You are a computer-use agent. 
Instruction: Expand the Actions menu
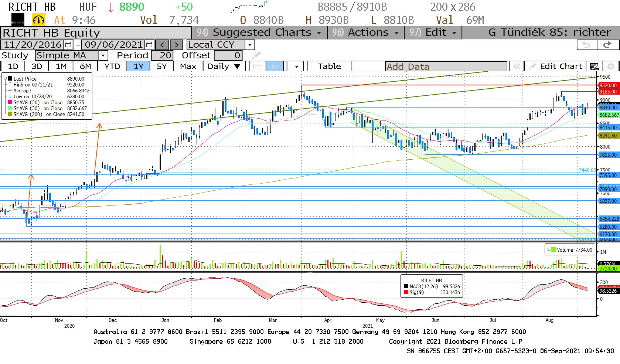point(365,33)
